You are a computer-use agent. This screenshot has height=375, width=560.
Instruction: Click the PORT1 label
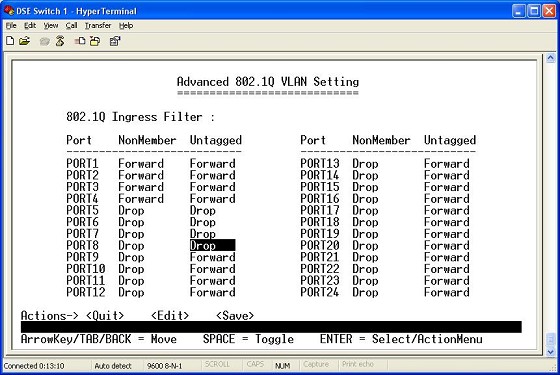pos(82,164)
